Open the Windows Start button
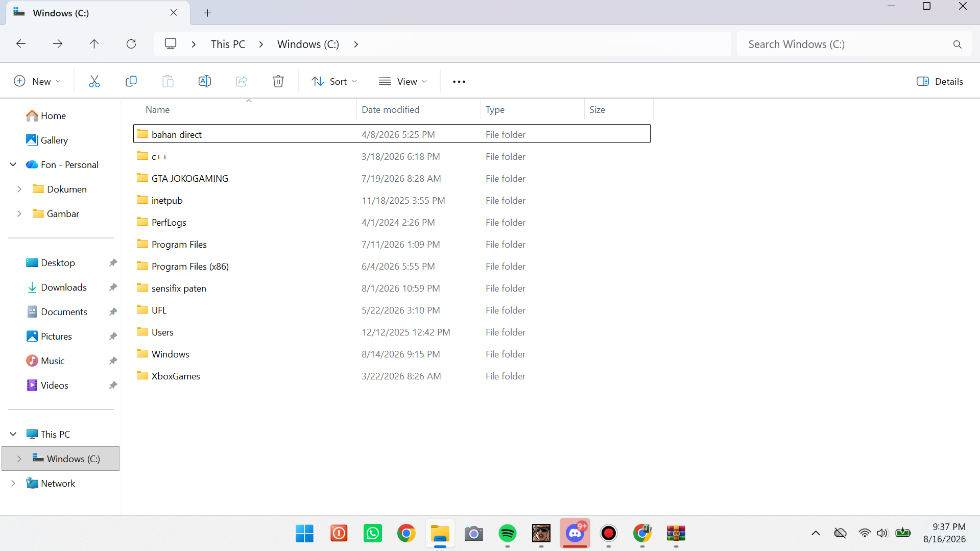 305,534
